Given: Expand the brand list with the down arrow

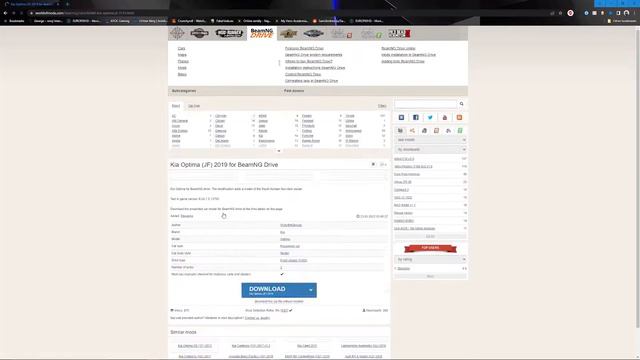Looking at the screenshot, I should (x=279, y=151).
